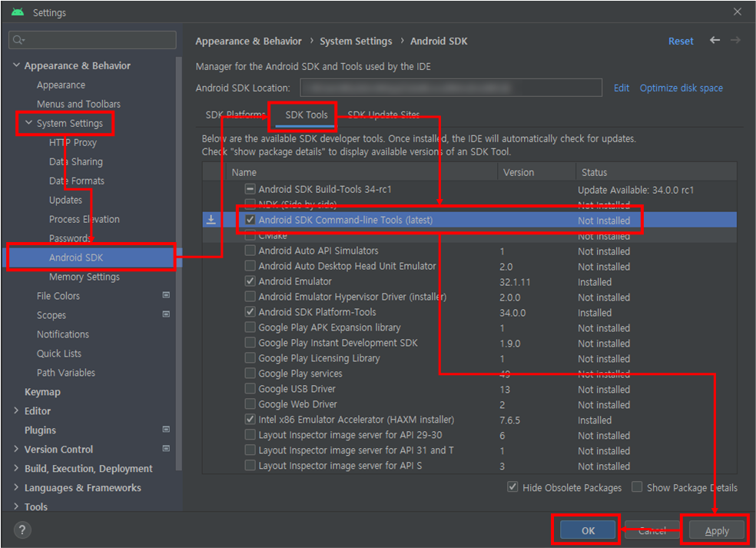Disable Hide Obsolete Packages

(513, 487)
